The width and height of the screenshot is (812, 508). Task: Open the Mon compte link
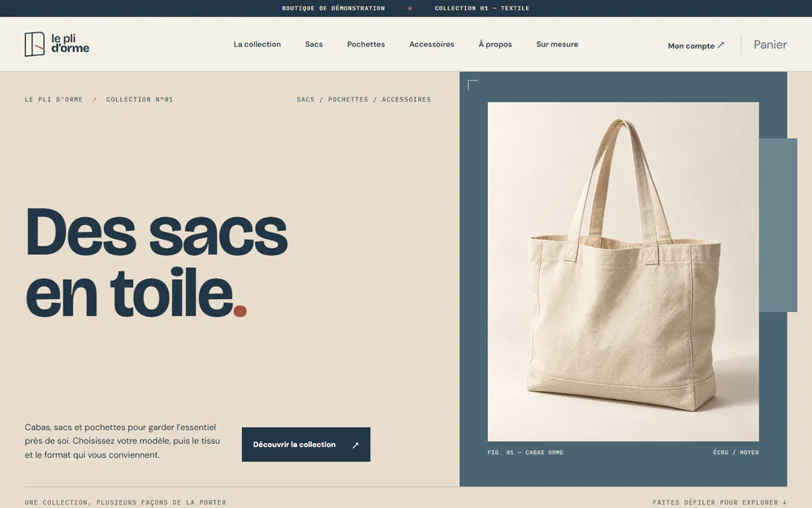coord(696,46)
